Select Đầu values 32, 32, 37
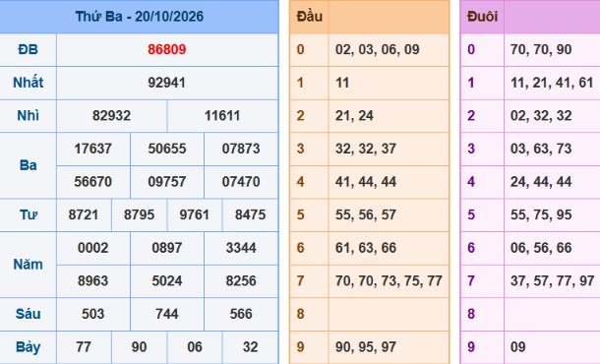 click(366, 149)
